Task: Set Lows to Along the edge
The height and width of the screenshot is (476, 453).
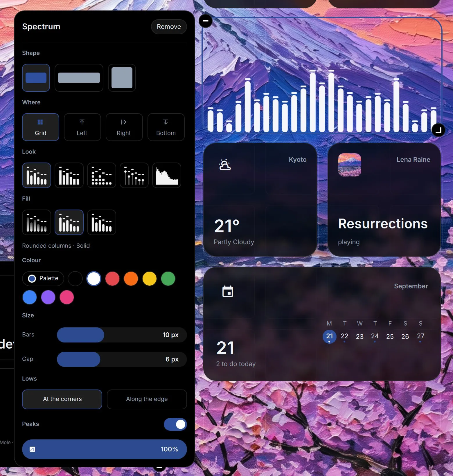Action: (147, 399)
